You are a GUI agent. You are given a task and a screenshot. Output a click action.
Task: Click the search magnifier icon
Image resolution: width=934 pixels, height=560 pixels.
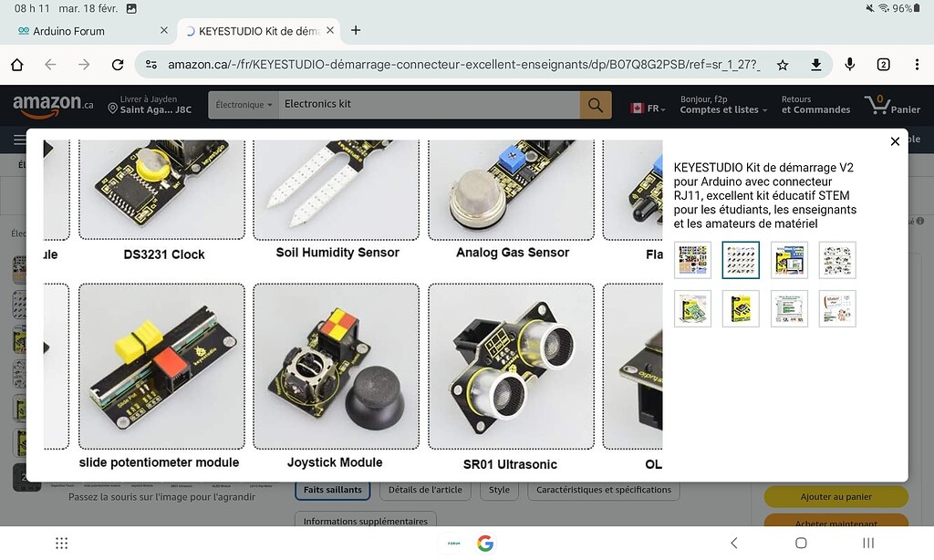coord(596,105)
